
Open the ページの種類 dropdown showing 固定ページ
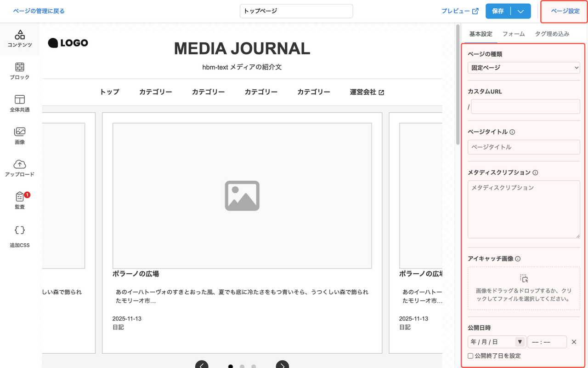pyautogui.click(x=524, y=67)
